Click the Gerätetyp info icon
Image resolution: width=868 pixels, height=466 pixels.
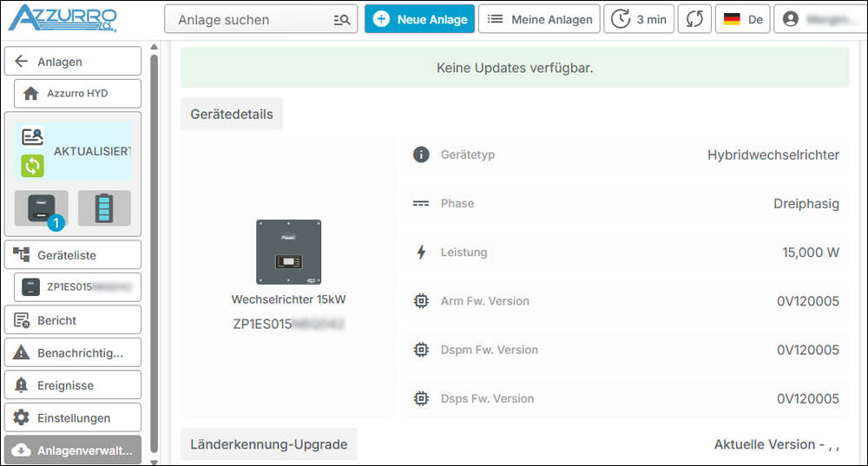pyautogui.click(x=421, y=154)
